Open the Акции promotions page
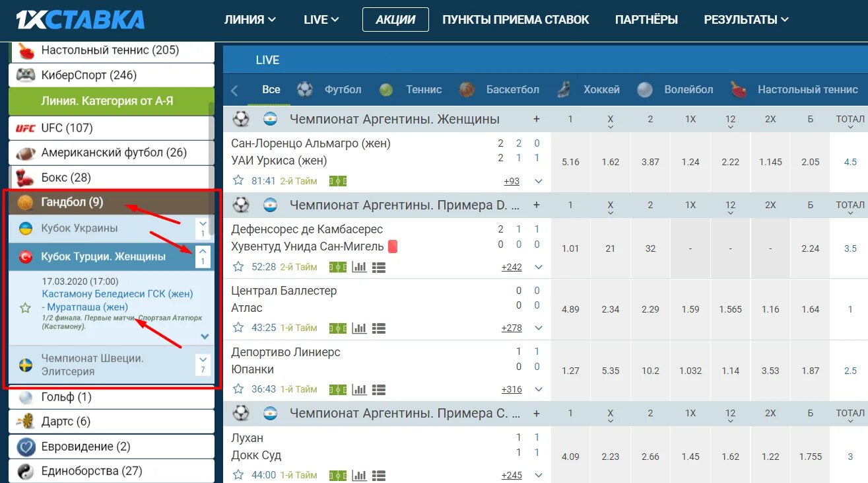Image resolution: width=868 pixels, height=483 pixels. [395, 20]
